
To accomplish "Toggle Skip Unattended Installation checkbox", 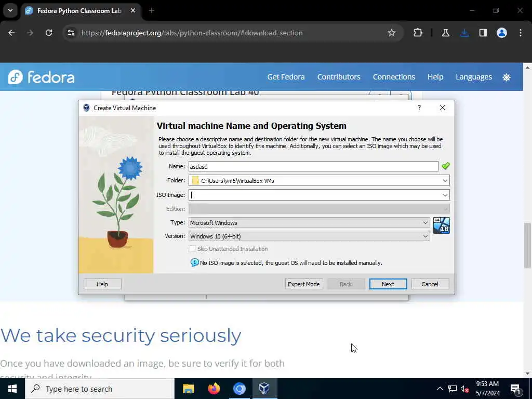I will 192,249.
